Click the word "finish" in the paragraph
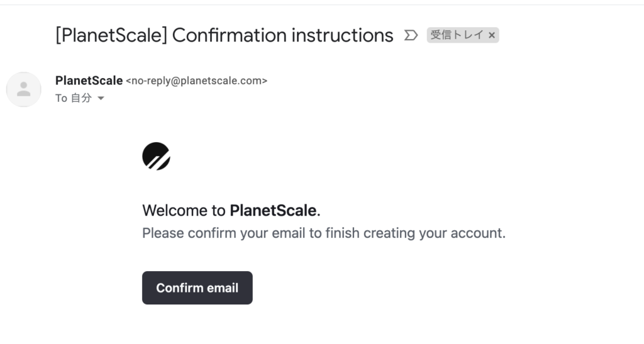 (x=343, y=233)
